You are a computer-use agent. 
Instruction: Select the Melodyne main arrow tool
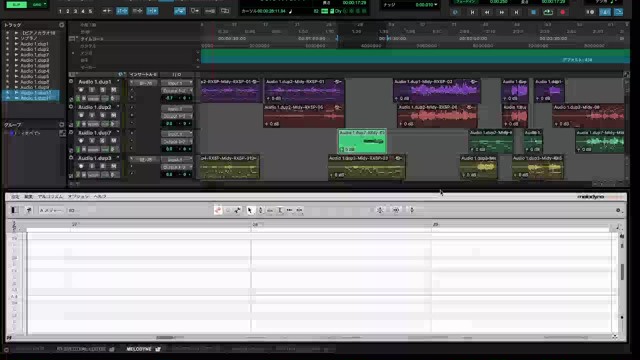(250, 210)
